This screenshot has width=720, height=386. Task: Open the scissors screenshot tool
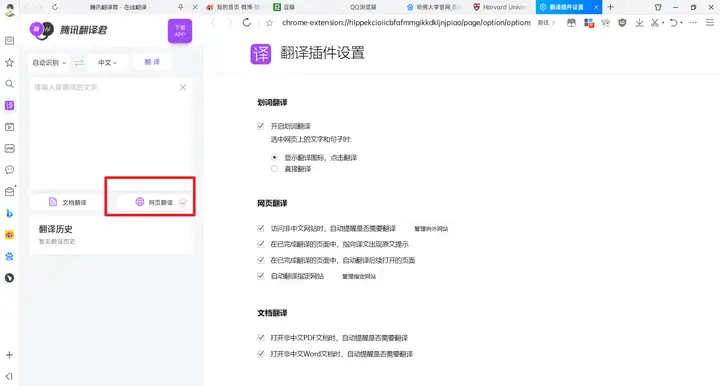coord(655,22)
